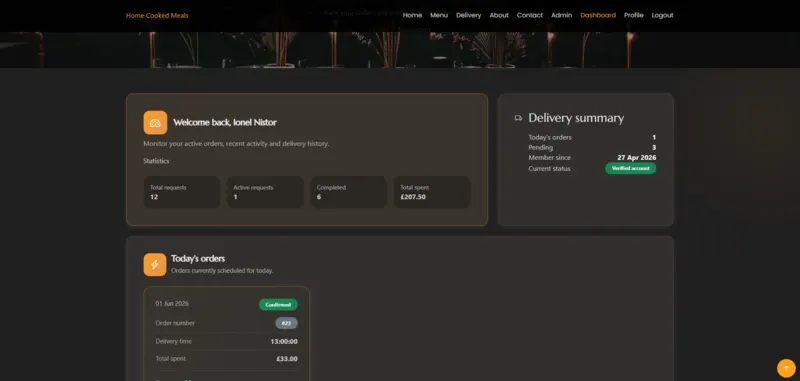This screenshot has height=381, width=800.
Task: Select the Active requests statistic card
Action: point(265,192)
